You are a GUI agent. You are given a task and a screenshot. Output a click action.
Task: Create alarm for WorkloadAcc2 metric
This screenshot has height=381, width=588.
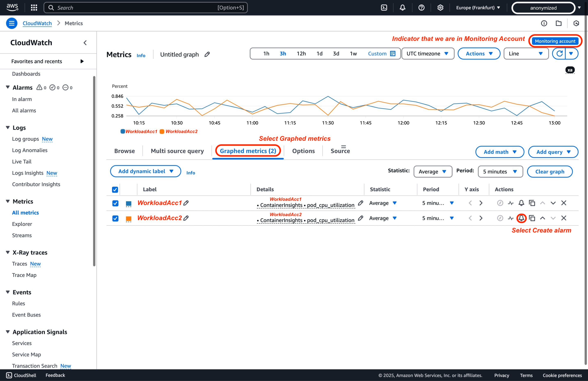[521, 218]
